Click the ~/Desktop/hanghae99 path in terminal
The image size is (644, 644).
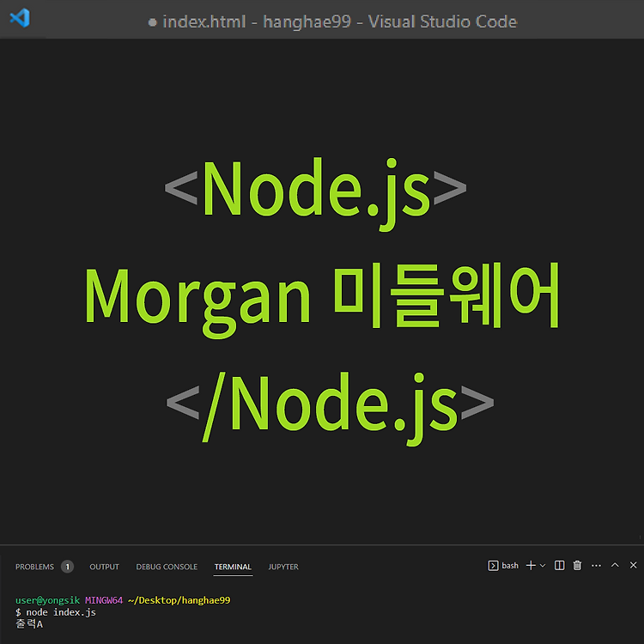click(179, 600)
